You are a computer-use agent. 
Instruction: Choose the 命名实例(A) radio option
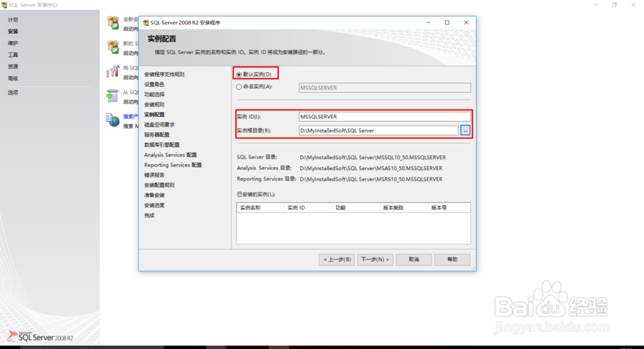[x=239, y=87]
